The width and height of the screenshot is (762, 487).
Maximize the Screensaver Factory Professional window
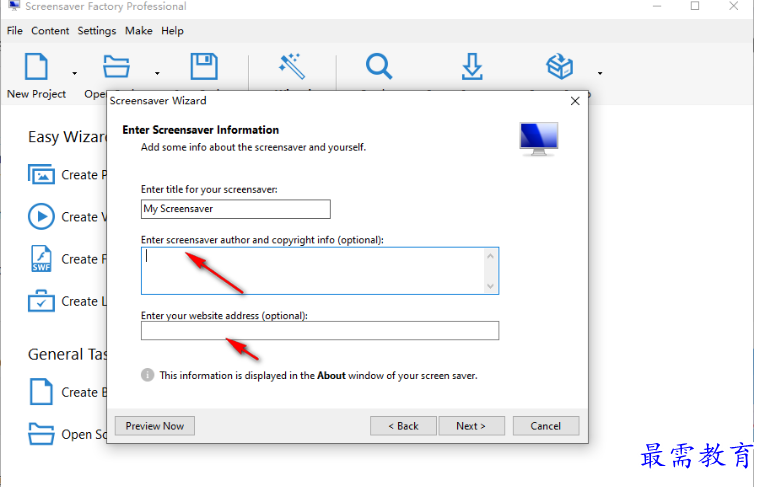[x=695, y=6]
